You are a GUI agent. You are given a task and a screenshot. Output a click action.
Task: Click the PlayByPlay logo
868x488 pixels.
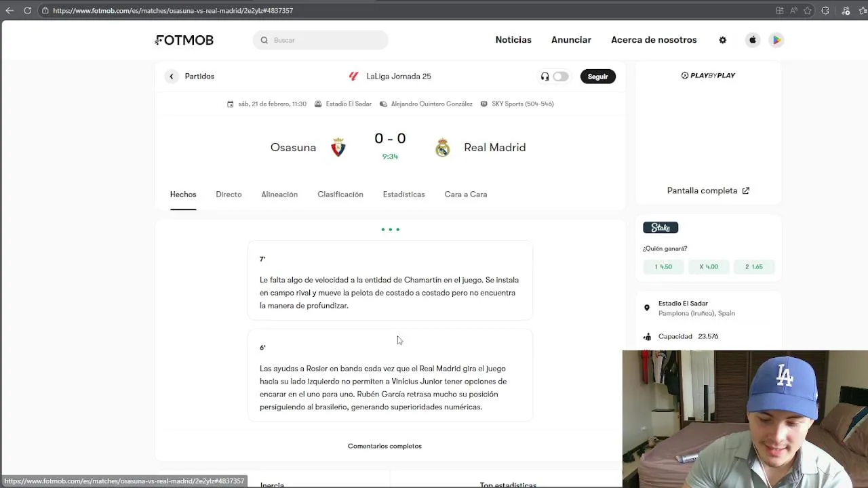708,75
